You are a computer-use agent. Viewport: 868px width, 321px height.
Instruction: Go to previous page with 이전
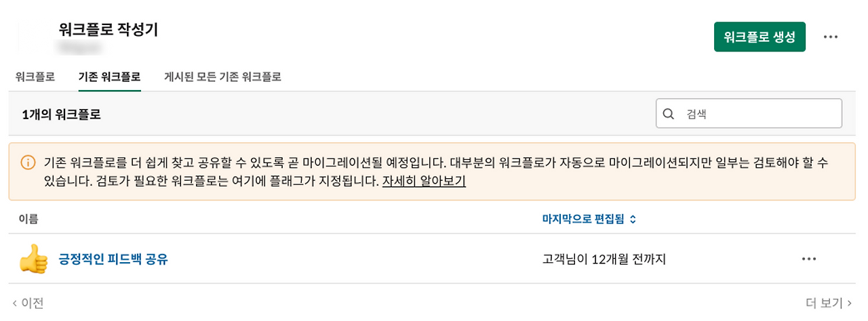pos(28,303)
